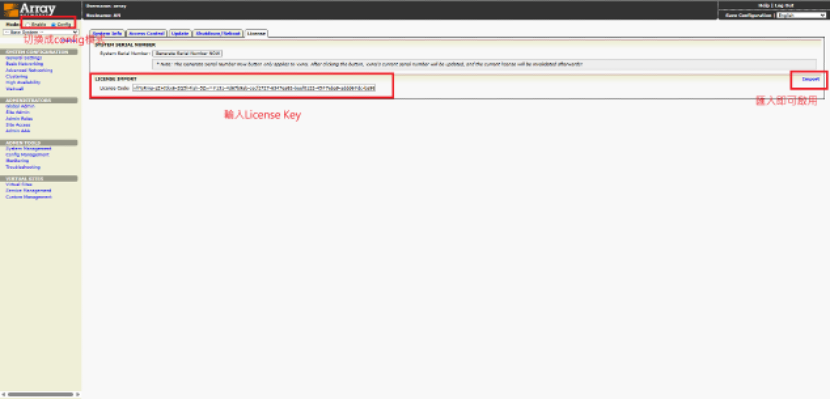
Task: Click the Array Networks logo
Action: tap(30, 10)
